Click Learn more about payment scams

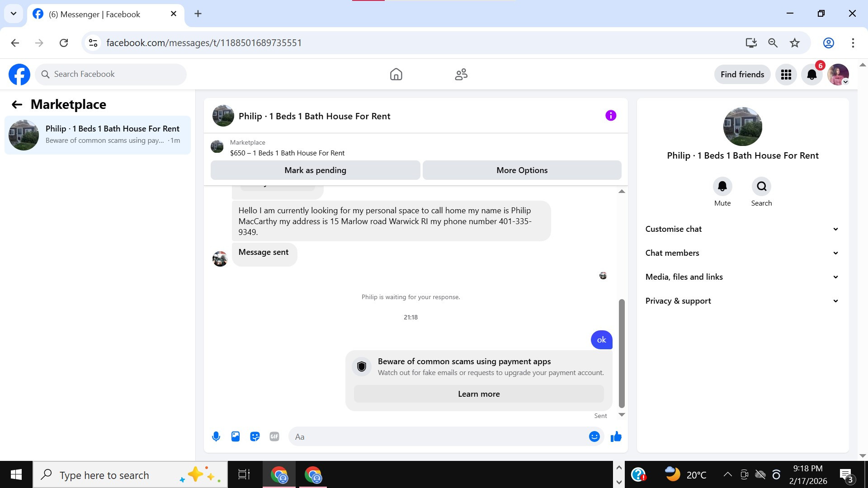(478, 394)
